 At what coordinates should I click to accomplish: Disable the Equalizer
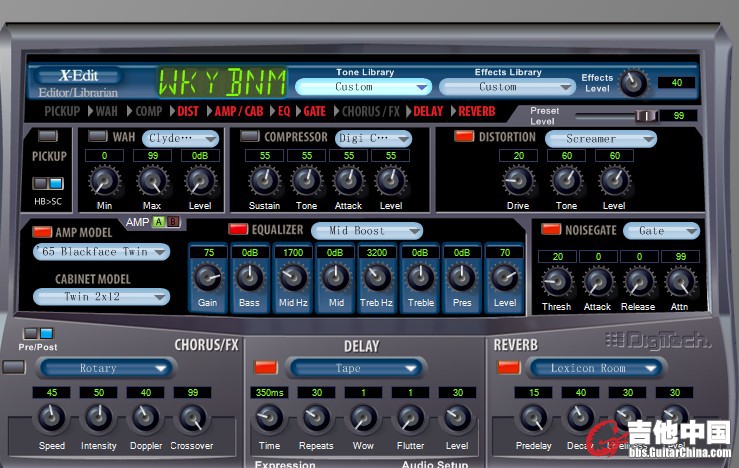tap(238, 230)
